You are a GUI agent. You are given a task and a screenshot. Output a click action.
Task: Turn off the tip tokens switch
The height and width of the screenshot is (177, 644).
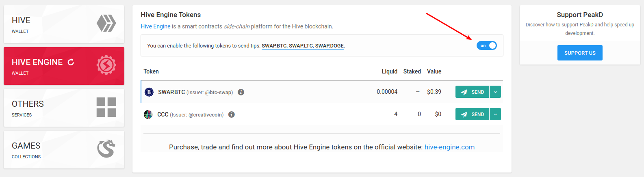pos(486,45)
